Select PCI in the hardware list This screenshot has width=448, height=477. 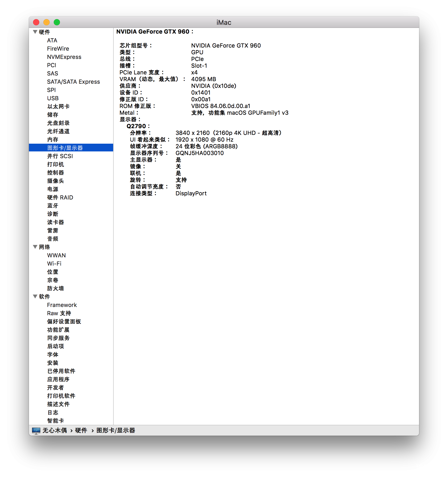coord(52,65)
